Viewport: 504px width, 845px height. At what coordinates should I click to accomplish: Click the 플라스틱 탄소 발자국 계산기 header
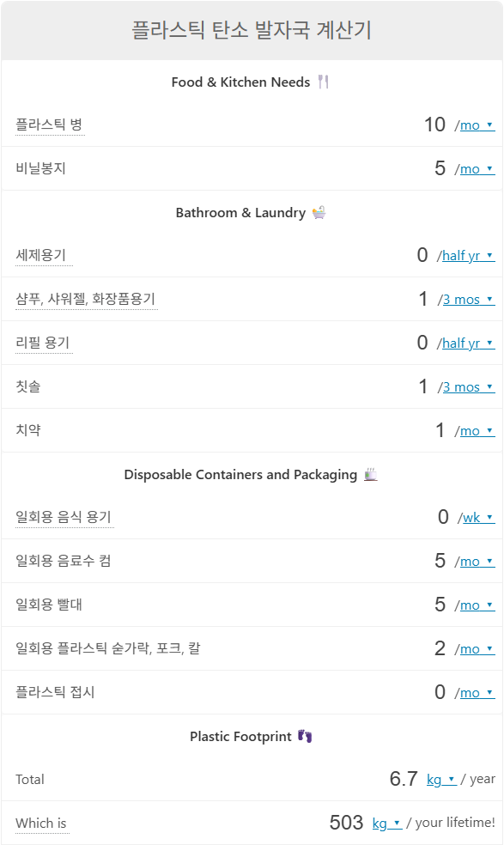(252, 30)
